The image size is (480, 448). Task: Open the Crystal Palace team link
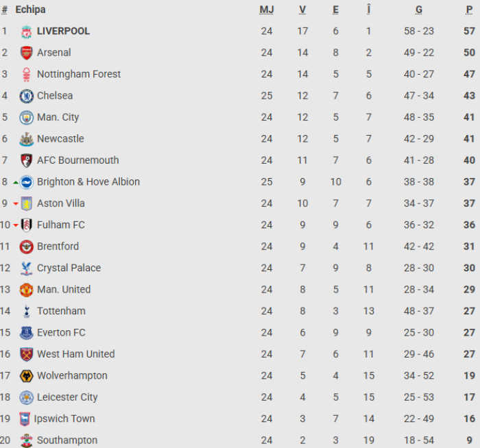click(69, 268)
